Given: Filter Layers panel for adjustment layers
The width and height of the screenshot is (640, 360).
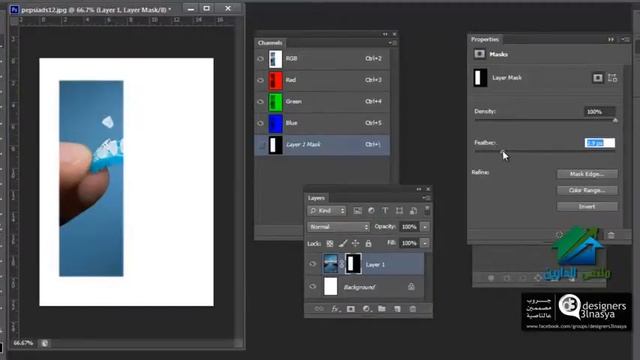Looking at the screenshot, I should pyautogui.click(x=371, y=211).
